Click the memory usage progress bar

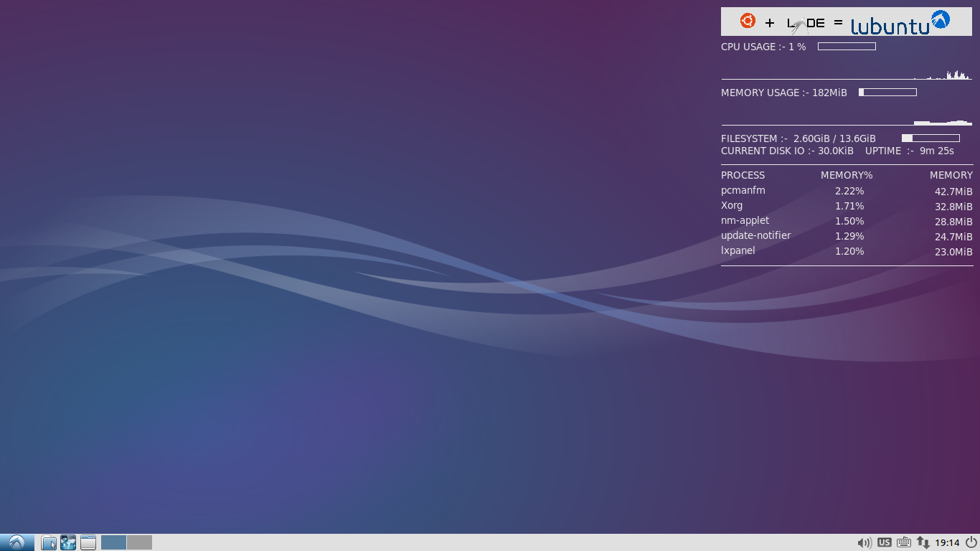coord(887,93)
